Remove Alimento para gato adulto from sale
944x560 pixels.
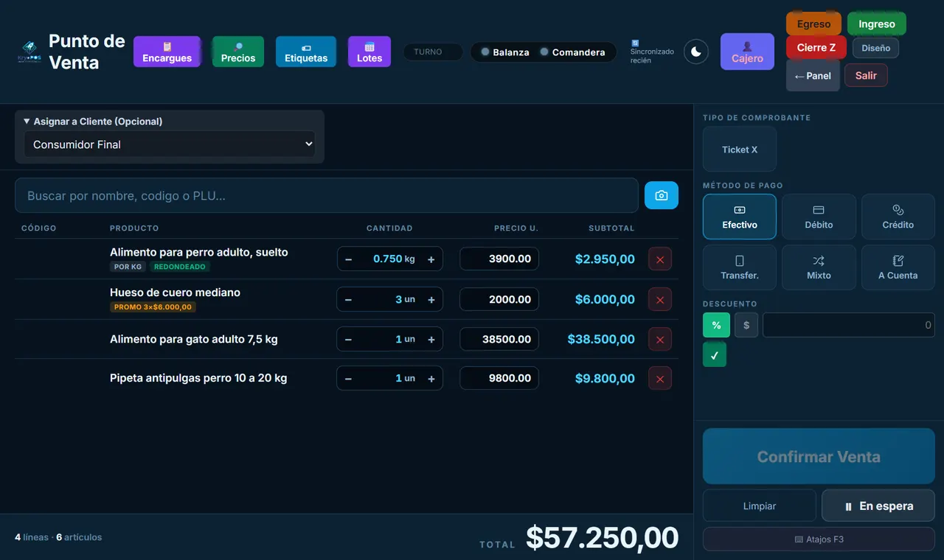(x=660, y=340)
